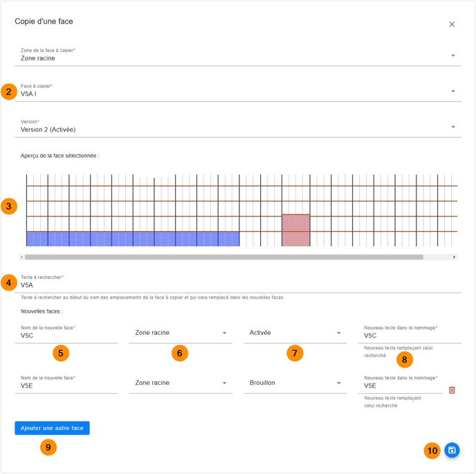Click Nouveau texte field containing V5E
Image resolution: width=476 pixels, height=474 pixels.
coord(400,386)
